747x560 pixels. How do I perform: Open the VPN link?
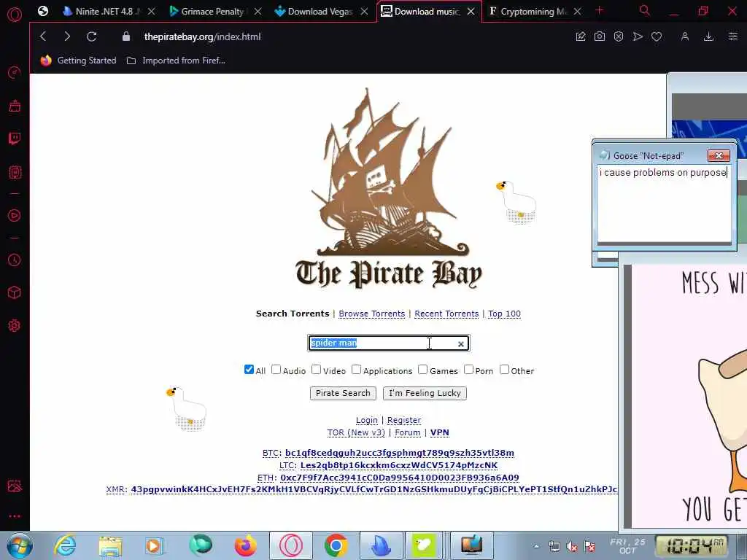coord(439,432)
